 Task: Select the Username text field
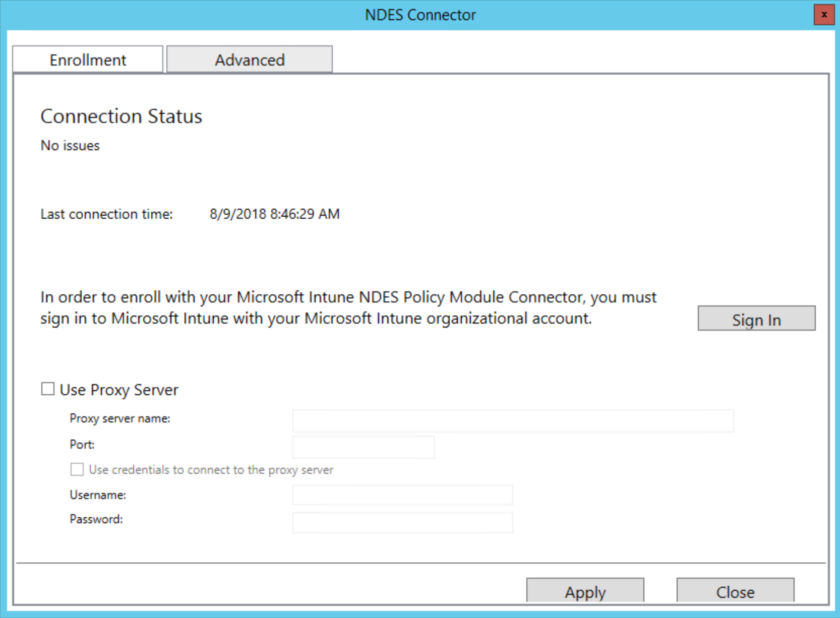click(402, 495)
